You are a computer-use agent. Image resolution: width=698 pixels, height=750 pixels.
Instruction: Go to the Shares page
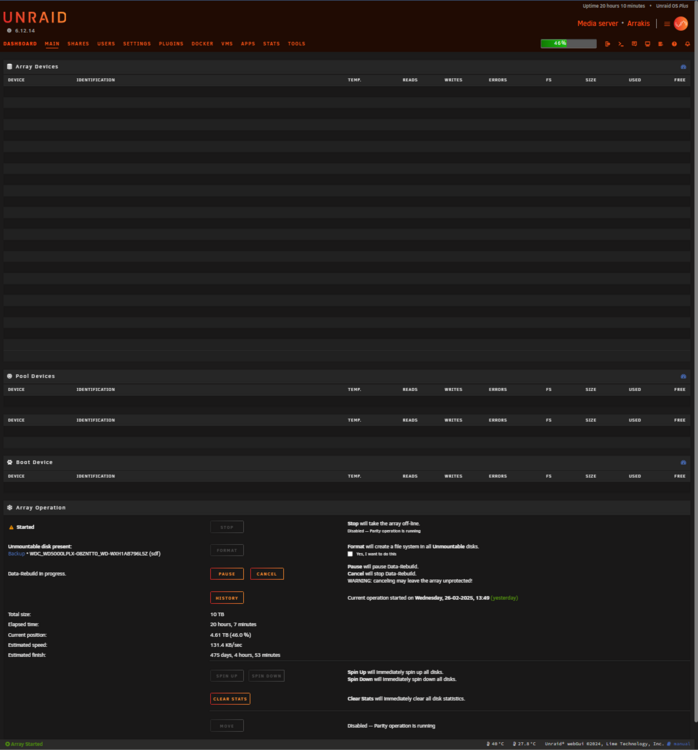click(x=78, y=44)
